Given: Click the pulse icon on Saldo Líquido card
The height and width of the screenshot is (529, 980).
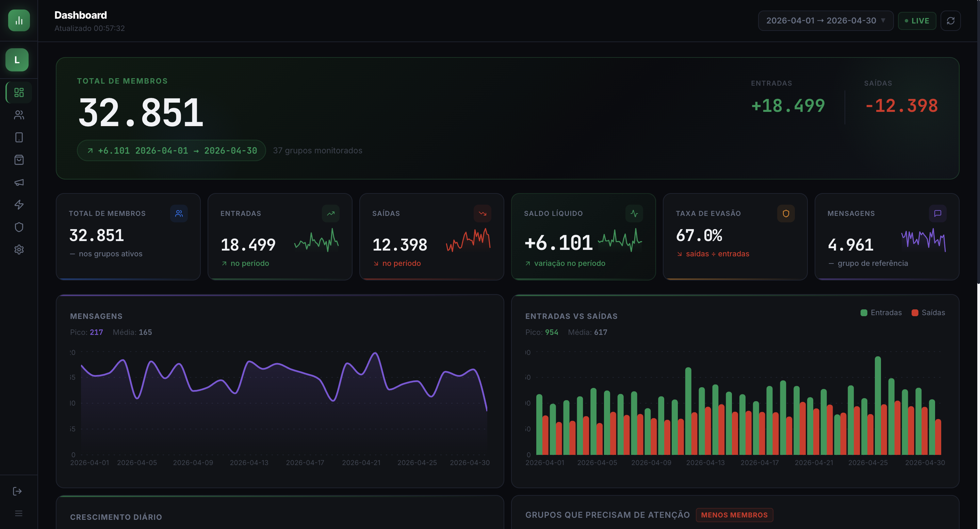Looking at the screenshot, I should (x=634, y=214).
